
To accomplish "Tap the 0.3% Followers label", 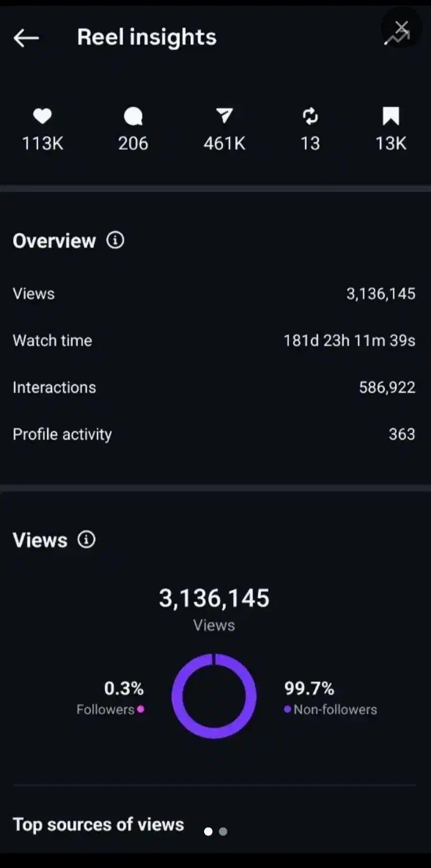I will coord(111,698).
